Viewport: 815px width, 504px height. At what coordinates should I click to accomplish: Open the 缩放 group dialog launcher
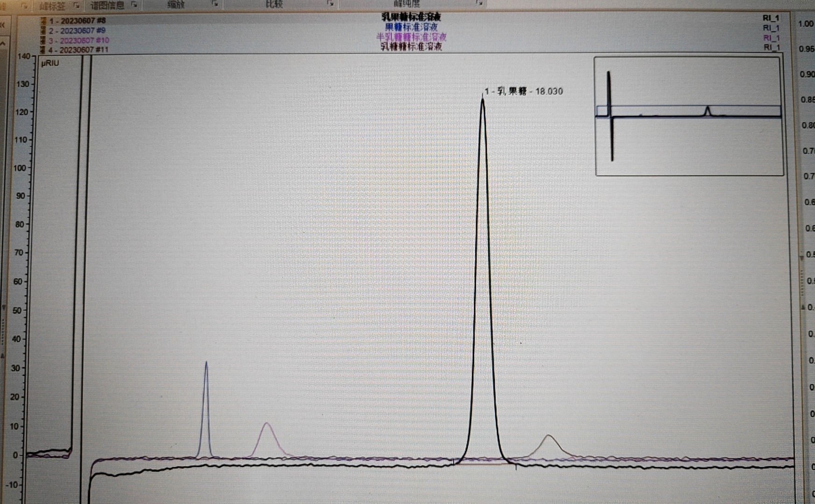[x=215, y=4]
